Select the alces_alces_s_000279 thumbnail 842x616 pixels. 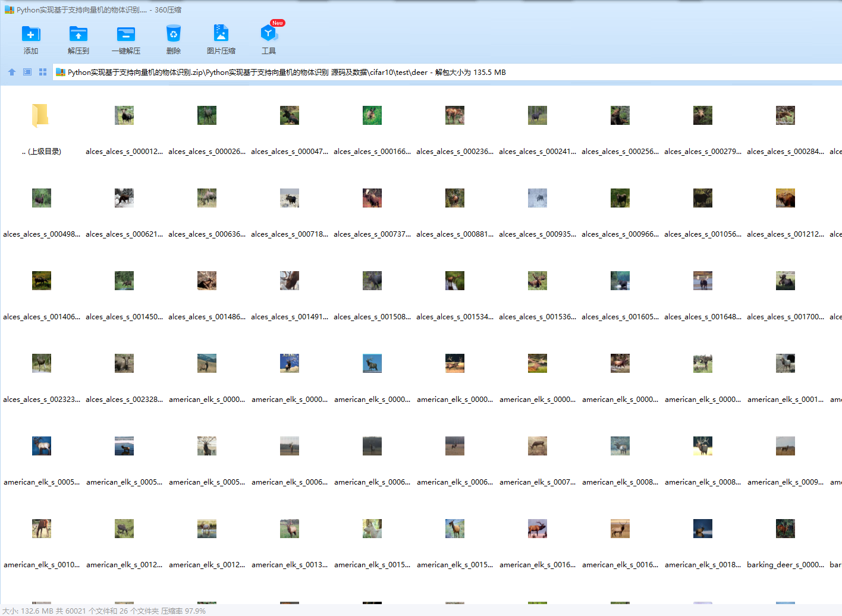tap(703, 115)
